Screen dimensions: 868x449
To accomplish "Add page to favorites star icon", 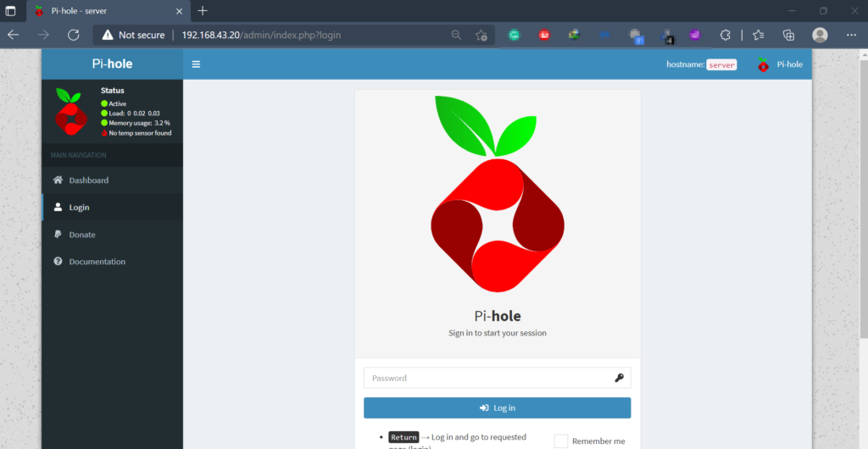I will tap(481, 36).
